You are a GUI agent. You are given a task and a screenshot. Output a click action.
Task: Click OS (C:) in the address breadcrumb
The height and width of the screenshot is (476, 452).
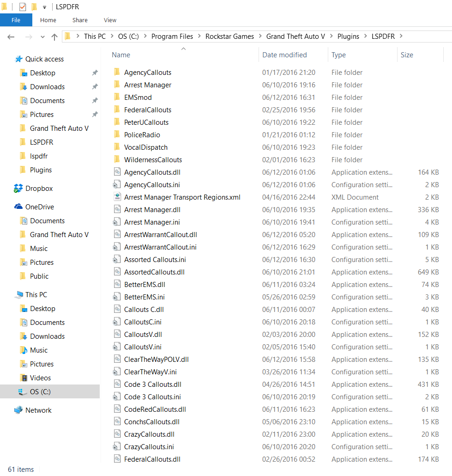[x=128, y=37]
